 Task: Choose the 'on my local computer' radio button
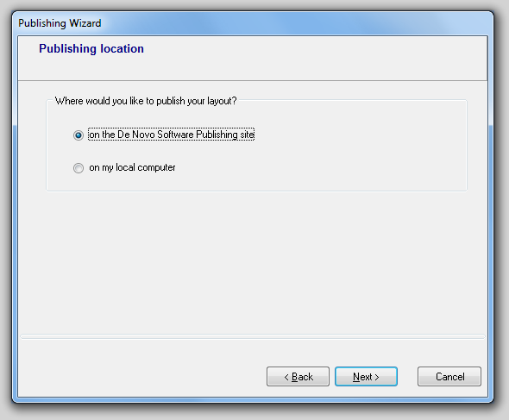[79, 168]
